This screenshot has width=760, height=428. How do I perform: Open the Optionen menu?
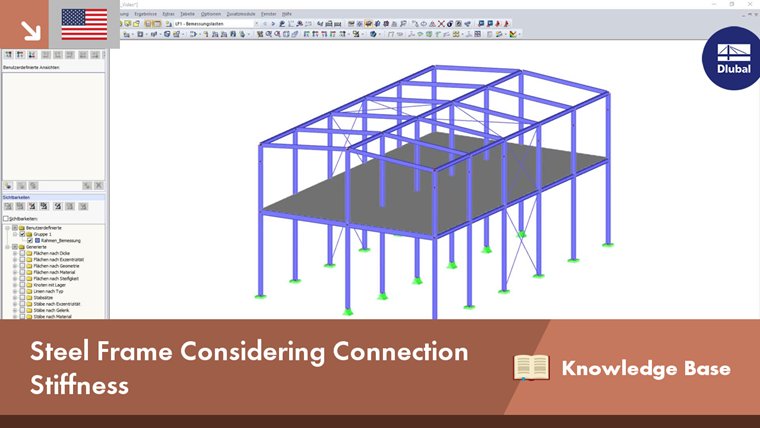click(x=211, y=14)
